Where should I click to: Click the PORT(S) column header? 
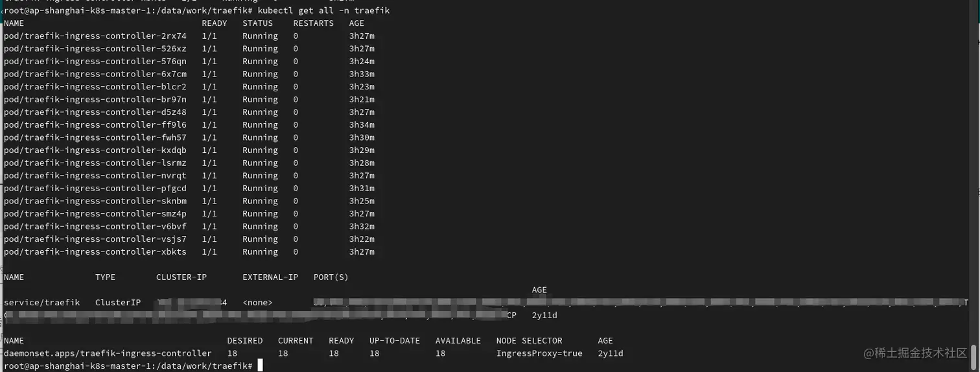click(331, 277)
